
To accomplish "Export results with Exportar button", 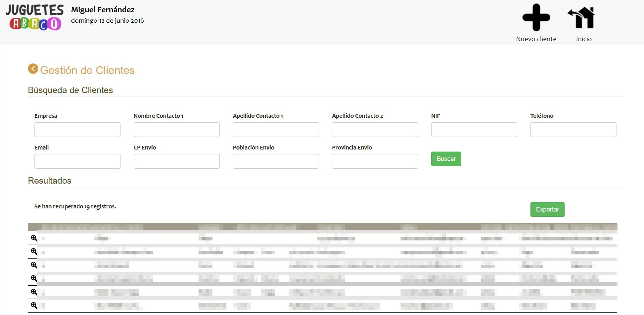I will 547,209.
